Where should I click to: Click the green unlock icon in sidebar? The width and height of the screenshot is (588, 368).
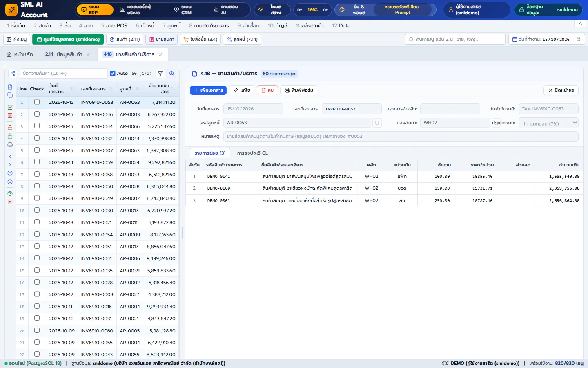click(10, 136)
